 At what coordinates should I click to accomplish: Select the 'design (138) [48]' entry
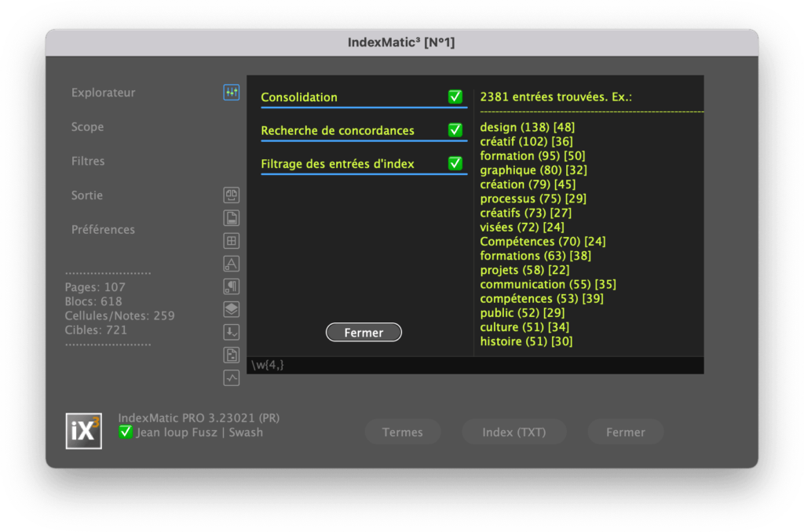[x=527, y=127]
